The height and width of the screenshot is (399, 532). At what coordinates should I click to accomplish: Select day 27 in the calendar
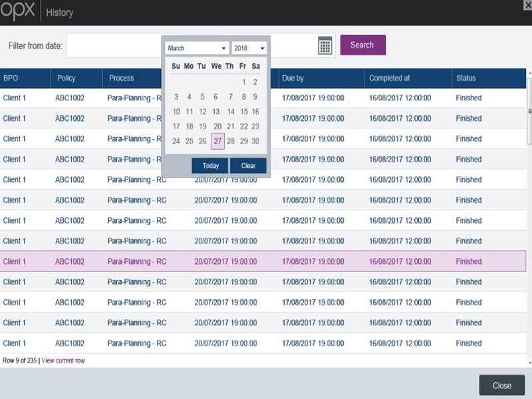click(x=217, y=141)
